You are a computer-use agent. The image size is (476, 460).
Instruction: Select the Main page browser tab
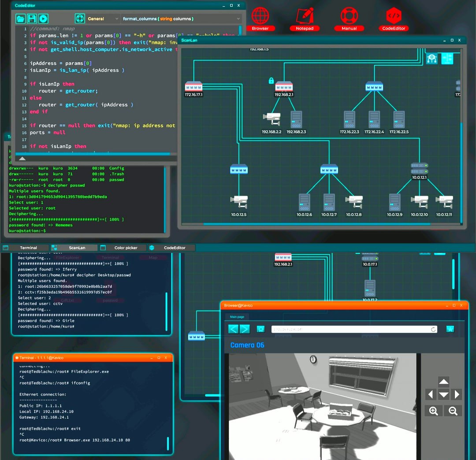[237, 317]
